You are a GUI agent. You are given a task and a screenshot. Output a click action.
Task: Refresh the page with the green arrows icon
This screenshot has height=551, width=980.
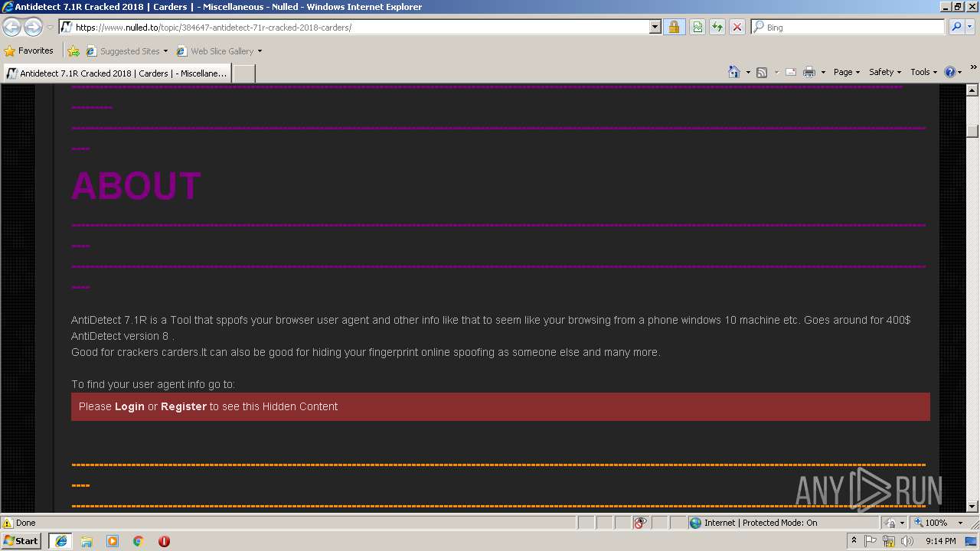pos(717,28)
